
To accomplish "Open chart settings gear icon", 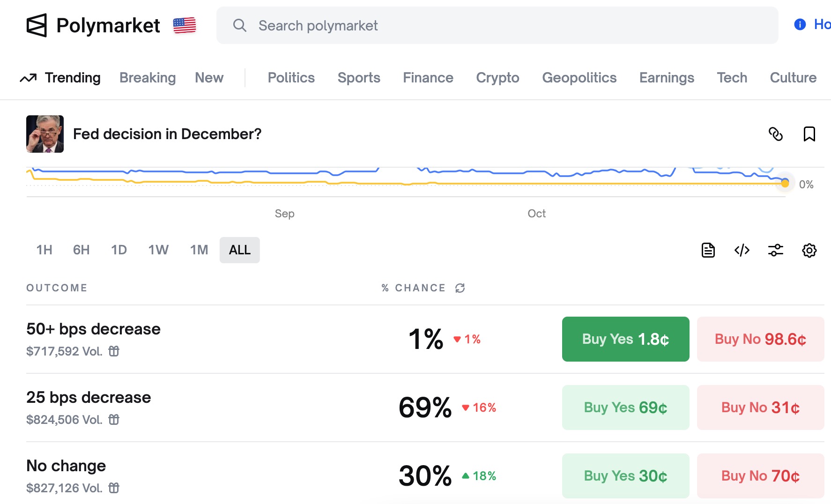I will [809, 250].
